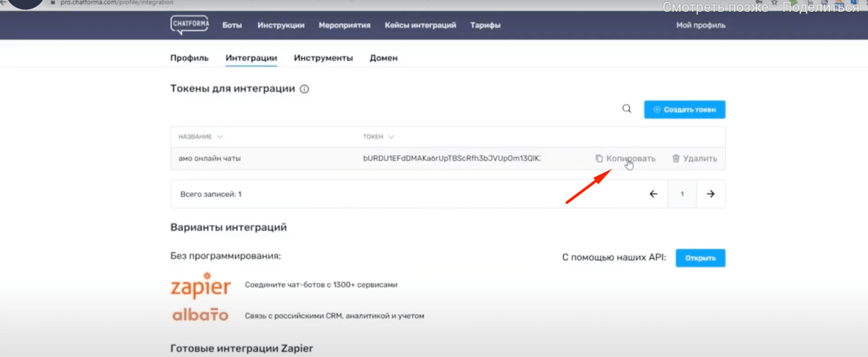Screen dimensions: 868x357
Task: Click Поделиться overlay
Action: point(821,7)
